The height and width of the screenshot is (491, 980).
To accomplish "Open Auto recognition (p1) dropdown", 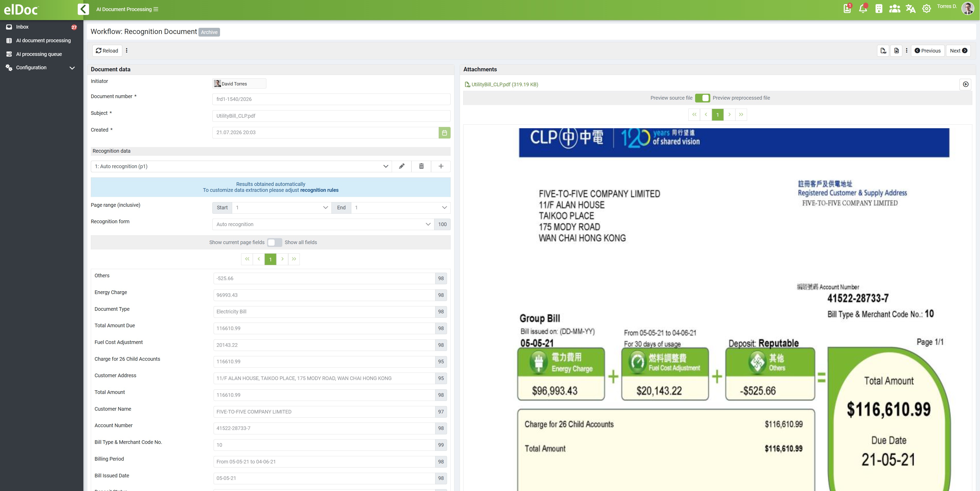I will [x=241, y=166].
